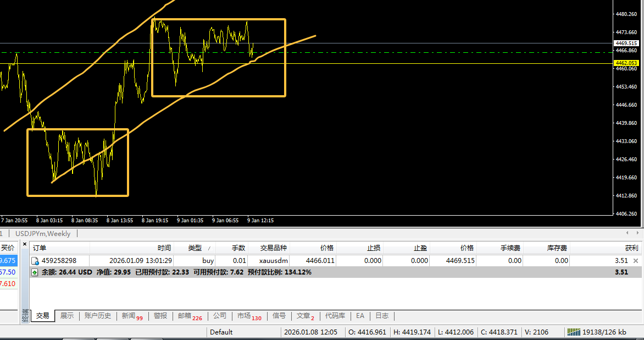This screenshot has height=340, width=644.
Task: Open the 账户历史 tab
Action: coord(97,316)
